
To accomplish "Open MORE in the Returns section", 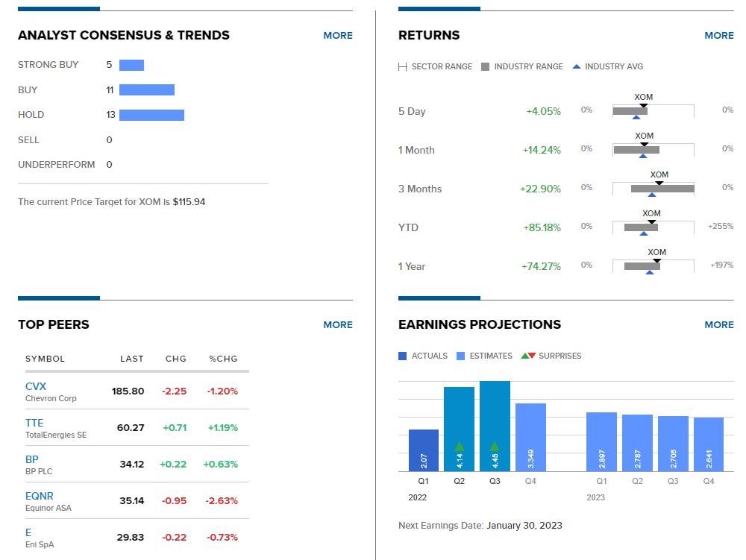I will point(719,35).
